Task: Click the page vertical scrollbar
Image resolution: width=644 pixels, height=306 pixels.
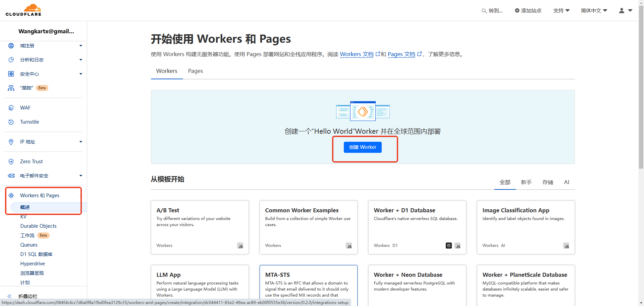Action: pyautogui.click(x=641, y=87)
